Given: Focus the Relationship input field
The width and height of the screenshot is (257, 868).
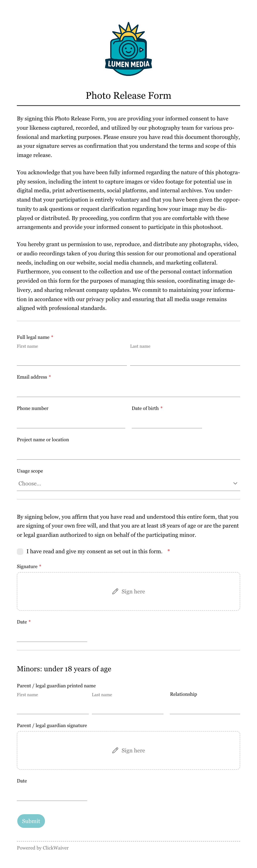Looking at the screenshot, I should tap(205, 707).
